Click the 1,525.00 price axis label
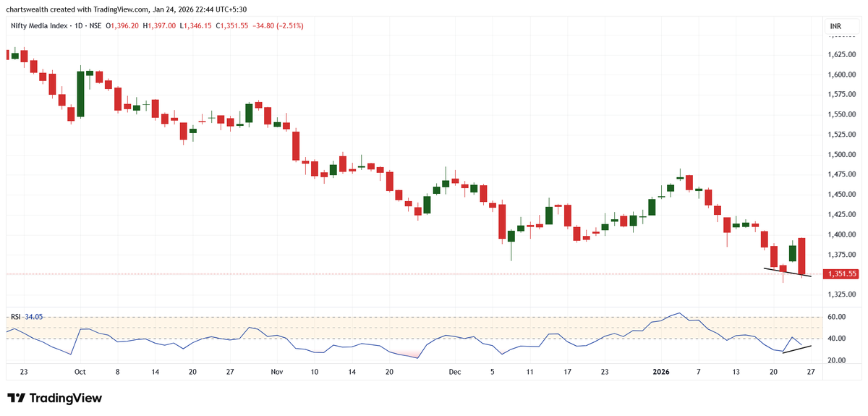This screenshot has height=416, width=868. [x=842, y=135]
